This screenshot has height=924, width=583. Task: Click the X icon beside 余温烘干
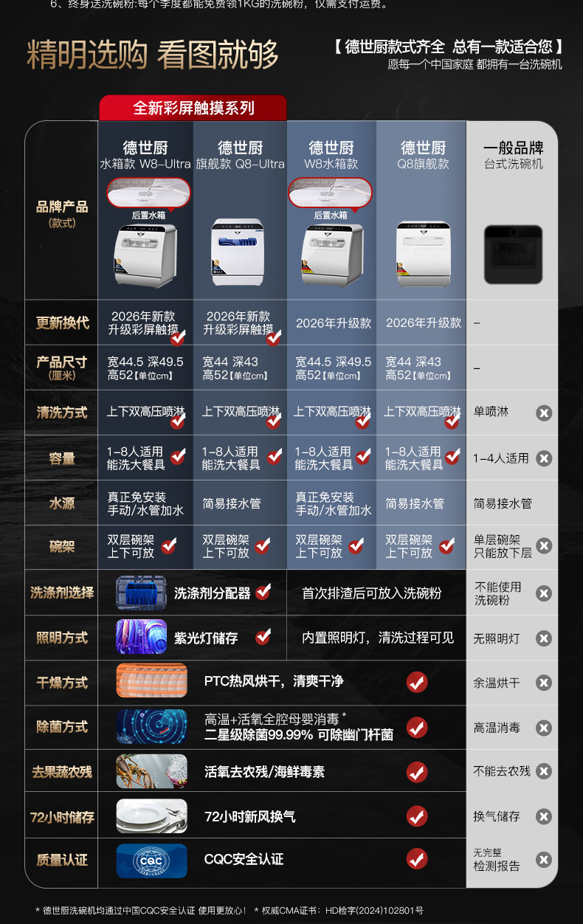[544, 683]
